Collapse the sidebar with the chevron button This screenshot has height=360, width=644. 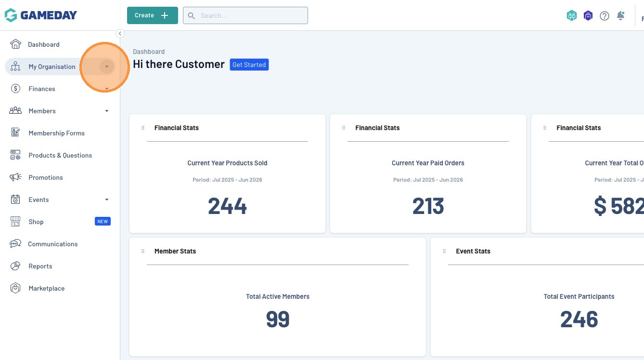click(120, 33)
